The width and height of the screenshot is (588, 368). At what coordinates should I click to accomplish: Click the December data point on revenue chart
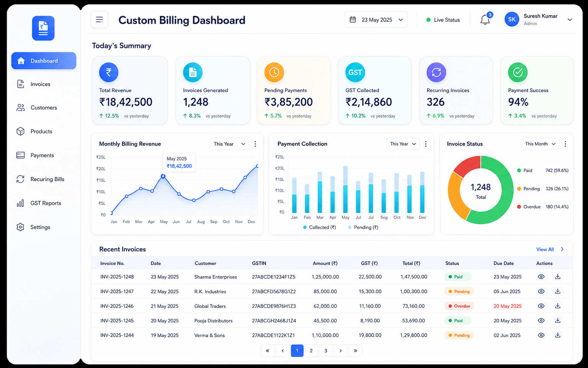[x=257, y=166]
